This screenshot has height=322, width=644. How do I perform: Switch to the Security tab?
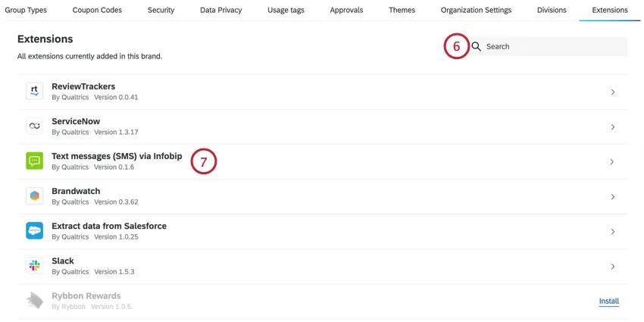(x=161, y=11)
